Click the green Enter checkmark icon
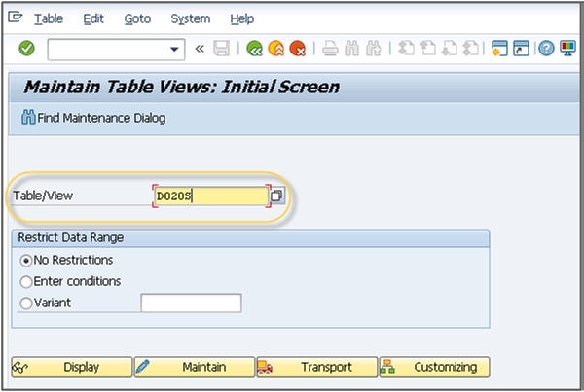Viewport: 584px width, 392px height. (x=26, y=49)
